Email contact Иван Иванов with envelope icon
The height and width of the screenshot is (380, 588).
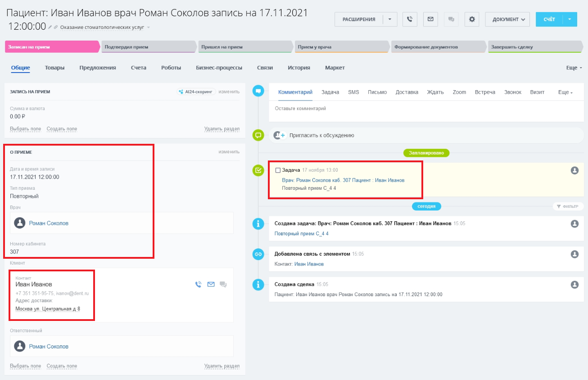[x=211, y=284]
